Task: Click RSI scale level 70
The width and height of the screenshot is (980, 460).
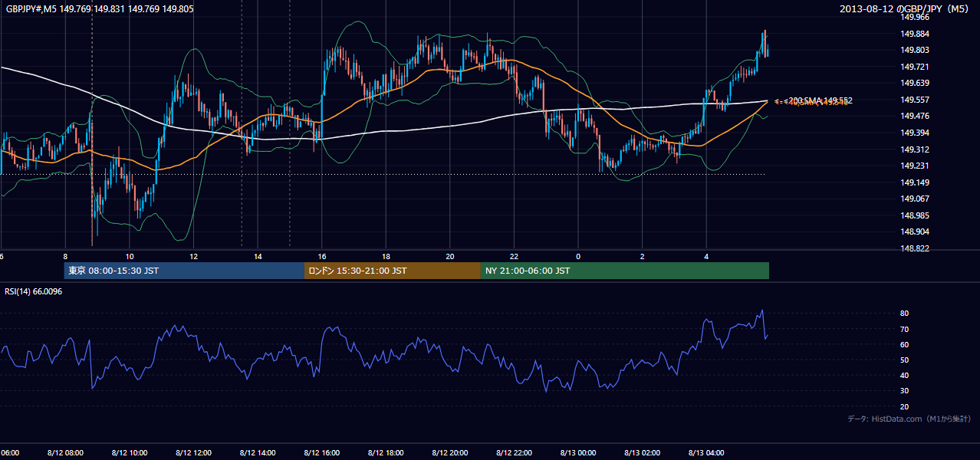Action: pyautogui.click(x=904, y=329)
